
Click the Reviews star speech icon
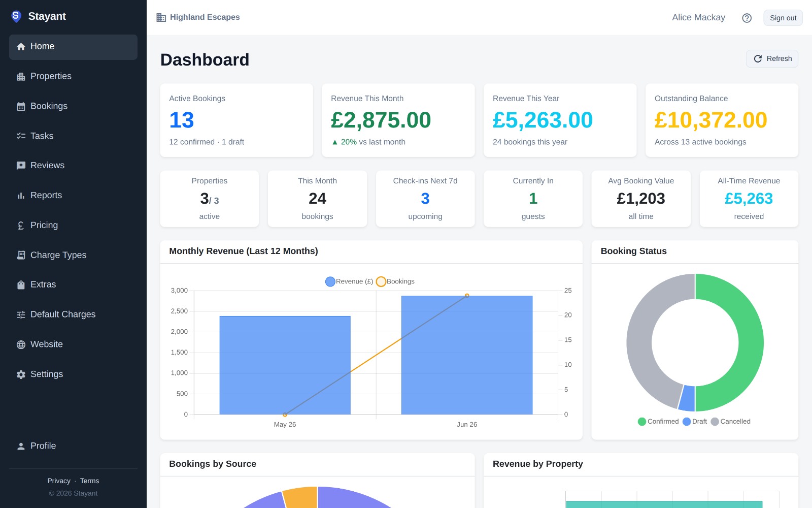pyautogui.click(x=21, y=166)
